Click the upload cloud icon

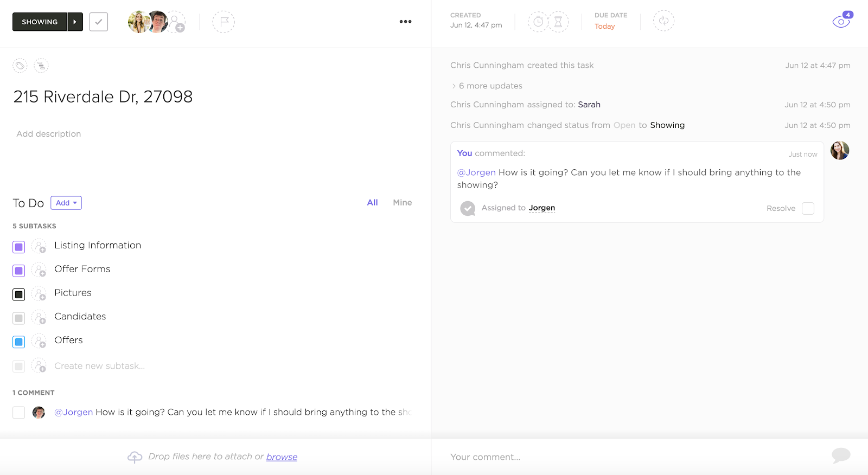click(135, 457)
